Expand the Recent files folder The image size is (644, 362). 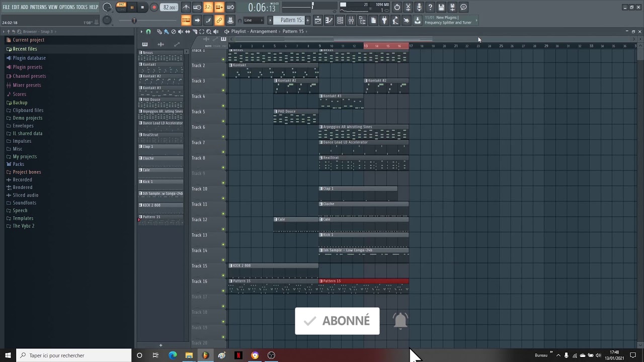(x=24, y=49)
